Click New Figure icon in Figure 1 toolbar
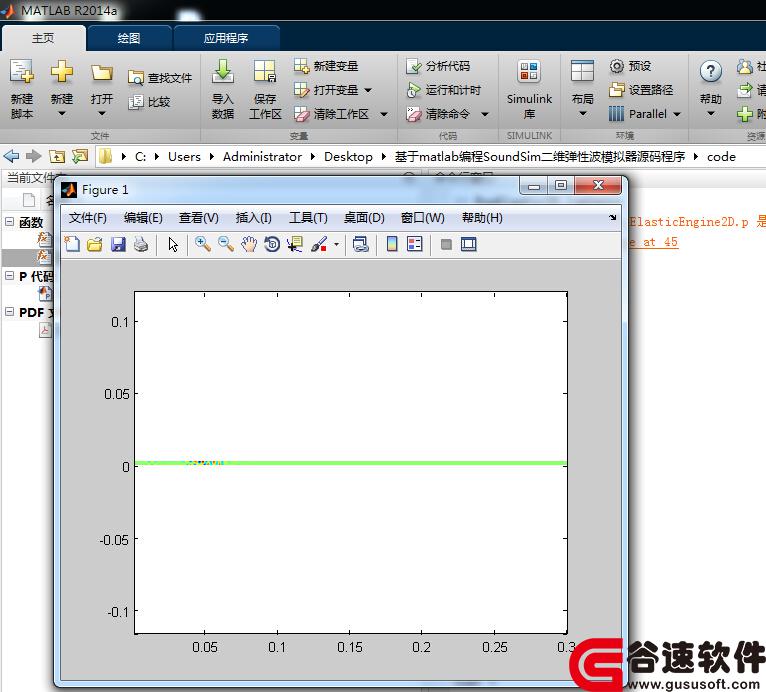766x692 pixels. point(72,244)
